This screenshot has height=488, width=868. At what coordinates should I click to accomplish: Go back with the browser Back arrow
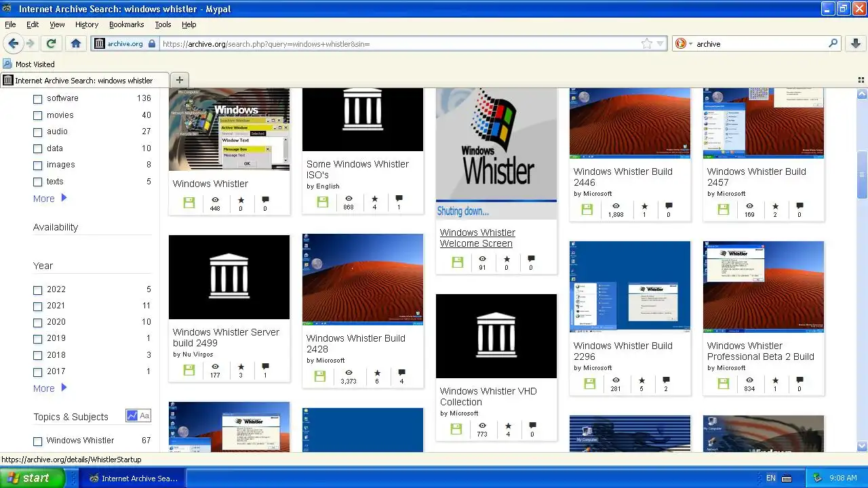[13, 43]
